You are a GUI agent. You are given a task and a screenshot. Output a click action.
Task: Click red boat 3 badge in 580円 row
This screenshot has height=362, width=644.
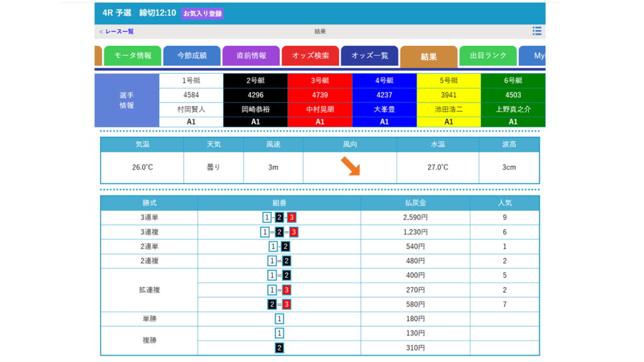click(287, 305)
